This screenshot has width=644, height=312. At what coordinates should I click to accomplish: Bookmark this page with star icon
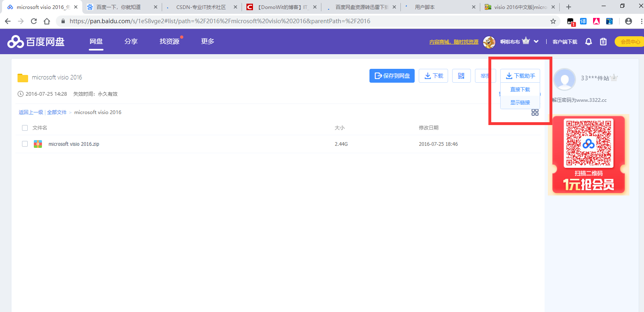(x=553, y=21)
